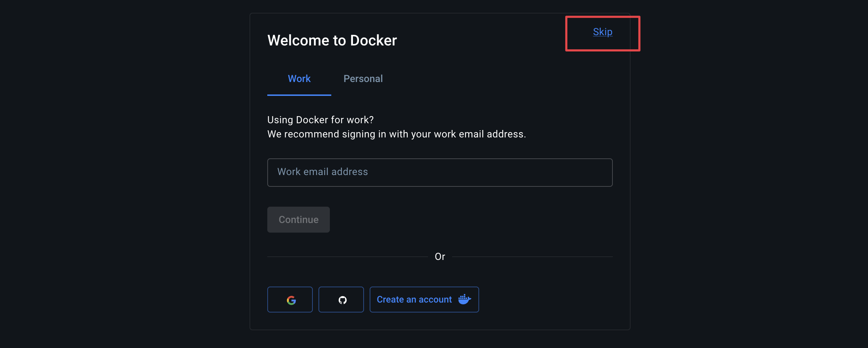This screenshot has width=868, height=348.
Task: Click the Create an account button
Action: (424, 299)
